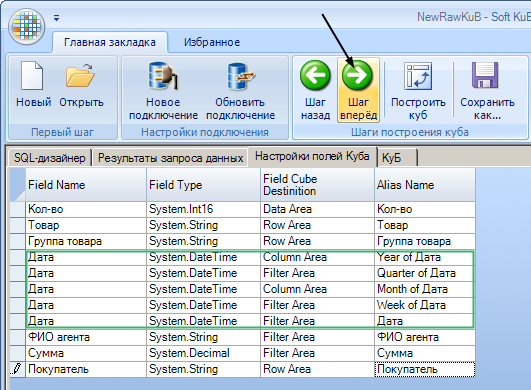Viewport: 531px width, 390px height.
Task: Click the Quarter of Дата alias cell
Action: pyautogui.click(x=425, y=273)
